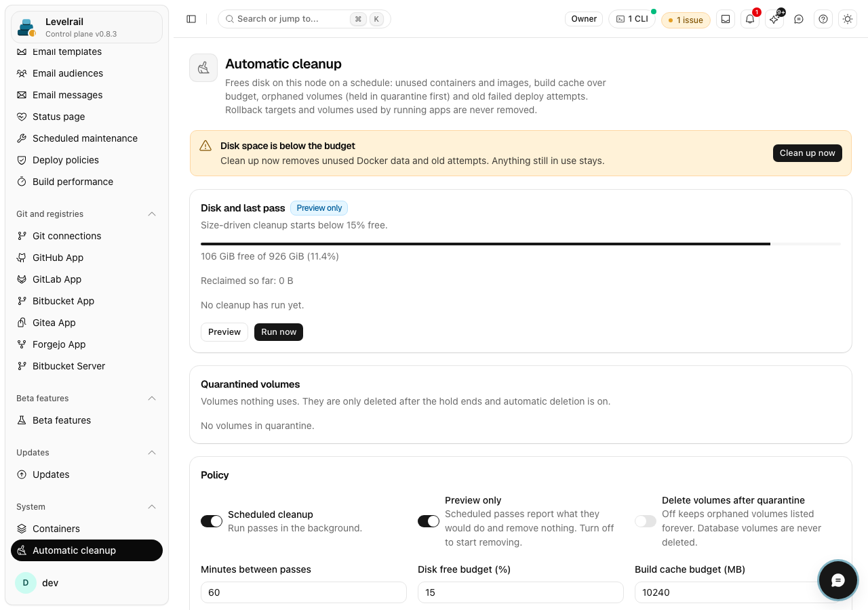The image size is (868, 610).
Task: Click the disk usage progress bar
Action: pos(521,243)
